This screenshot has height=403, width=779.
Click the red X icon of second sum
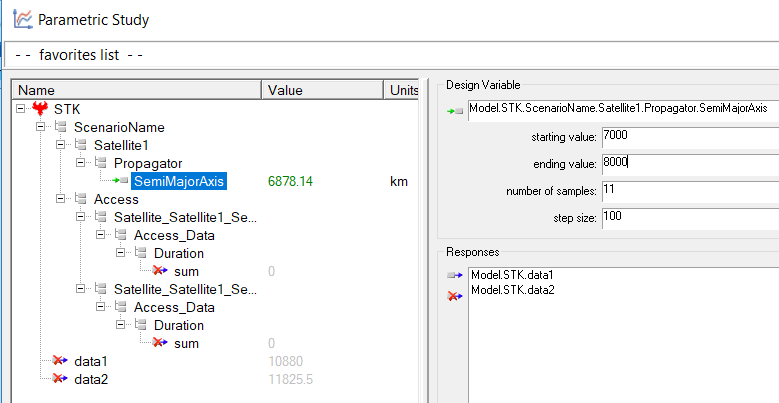click(160, 343)
